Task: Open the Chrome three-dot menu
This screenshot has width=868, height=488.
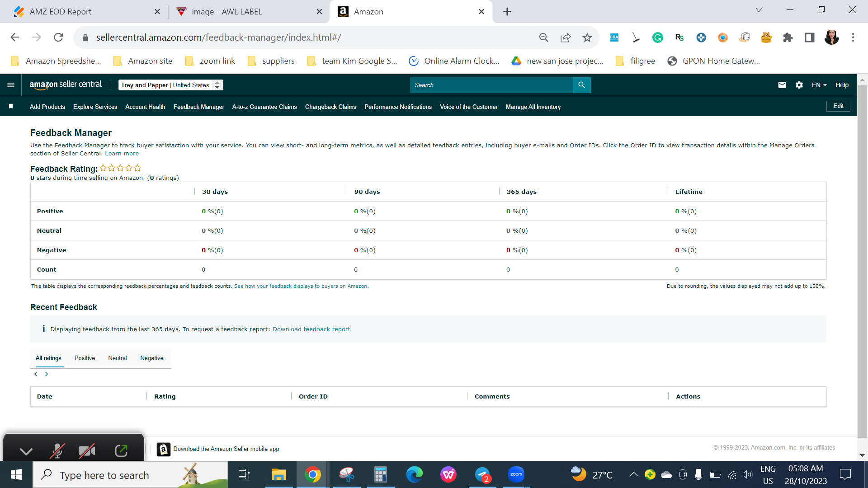Action: pyautogui.click(x=853, y=38)
